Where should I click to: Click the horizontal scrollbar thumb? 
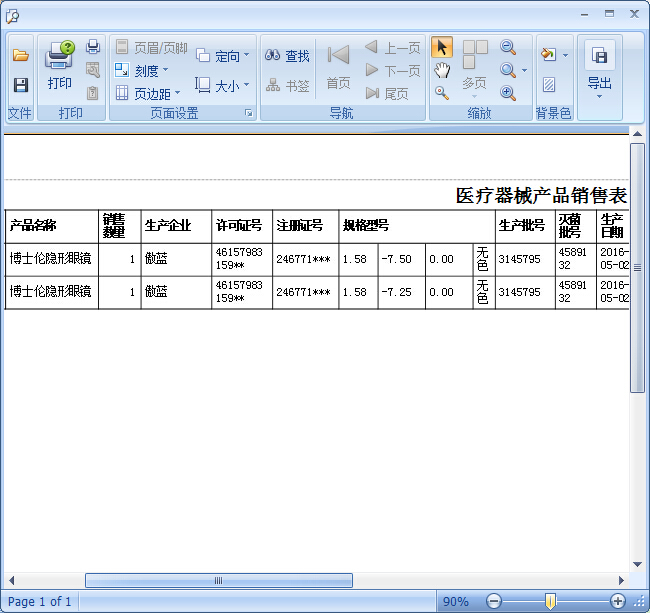click(x=218, y=580)
